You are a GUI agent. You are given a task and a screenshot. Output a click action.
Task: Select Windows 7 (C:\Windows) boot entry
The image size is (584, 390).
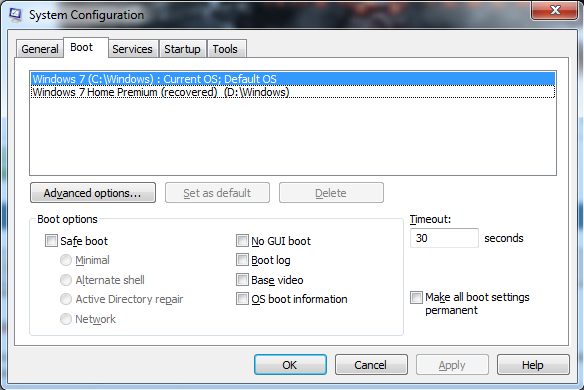pyautogui.click(x=293, y=79)
